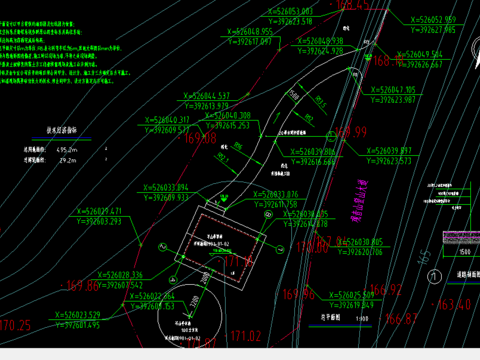Click the circled axis bubble right of building
The width and height of the screenshot is (480, 360).
[280, 249]
